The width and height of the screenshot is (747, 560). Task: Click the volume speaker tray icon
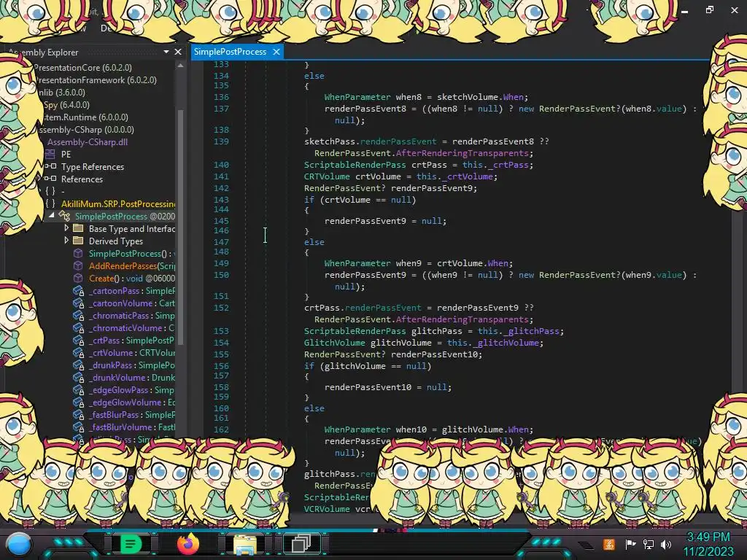point(666,544)
